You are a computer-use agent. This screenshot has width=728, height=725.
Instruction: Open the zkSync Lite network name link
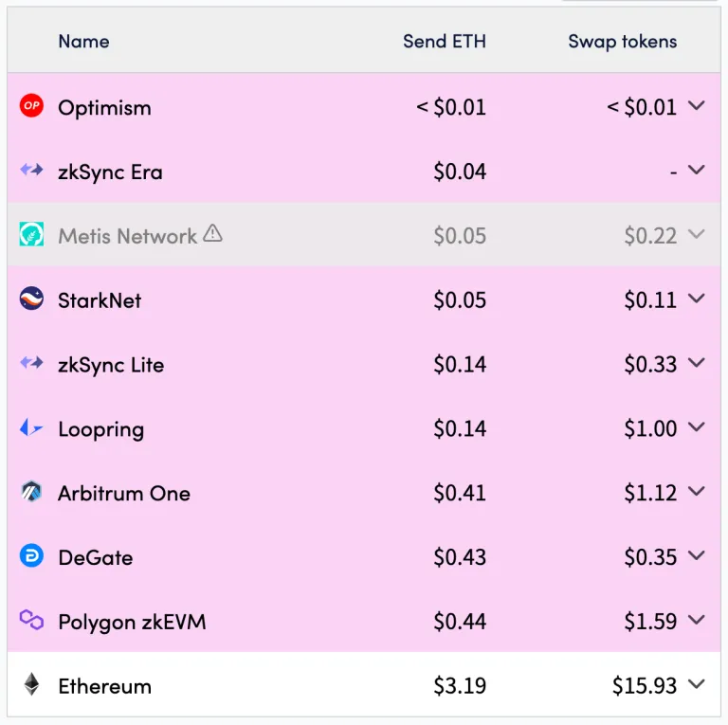pos(111,365)
